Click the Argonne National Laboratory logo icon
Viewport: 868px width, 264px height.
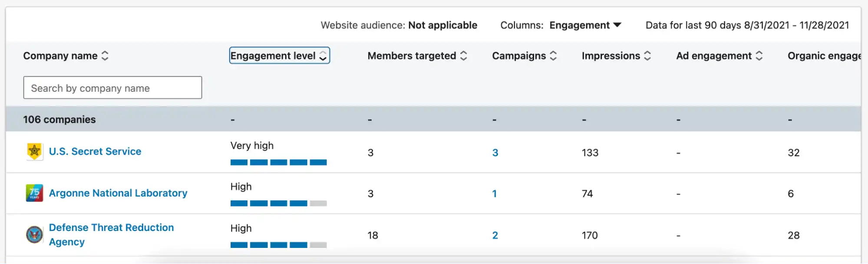[x=34, y=193]
